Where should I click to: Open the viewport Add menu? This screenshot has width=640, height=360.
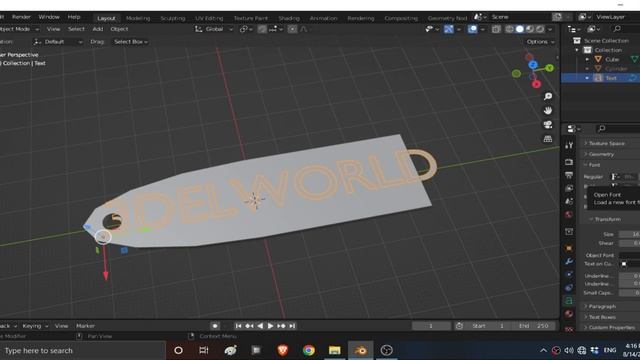(x=98, y=29)
